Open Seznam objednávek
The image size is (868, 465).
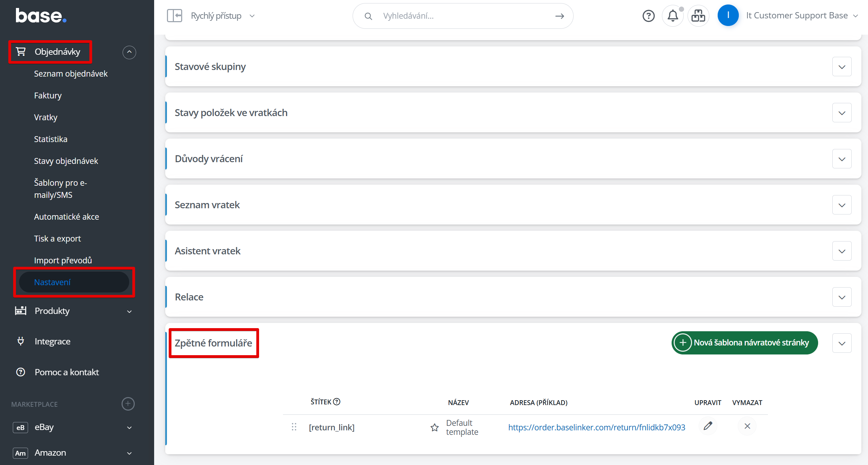click(71, 74)
